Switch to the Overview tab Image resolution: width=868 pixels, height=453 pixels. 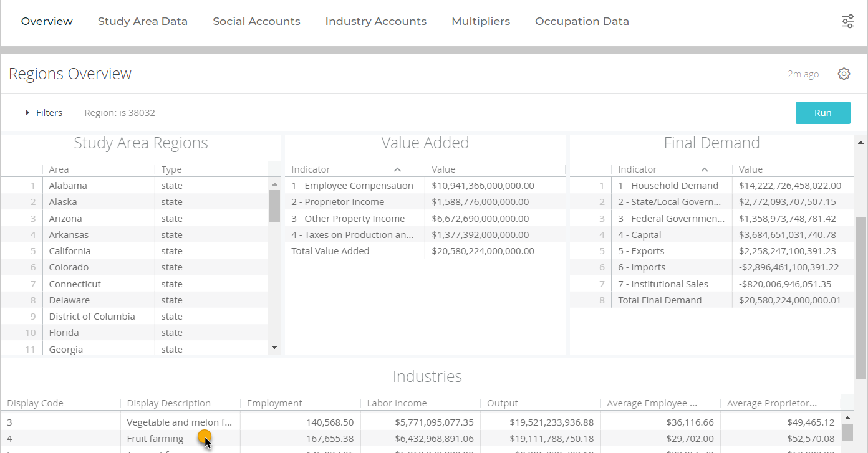(47, 21)
